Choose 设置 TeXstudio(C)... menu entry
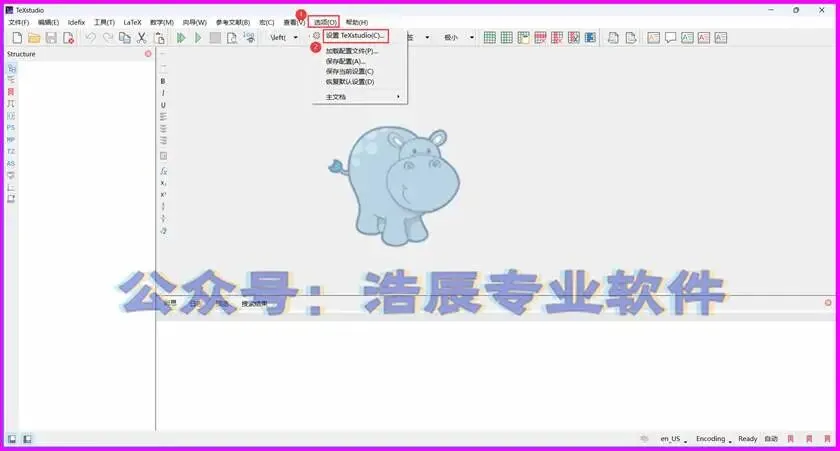The height and width of the screenshot is (451, 840). coord(355,35)
